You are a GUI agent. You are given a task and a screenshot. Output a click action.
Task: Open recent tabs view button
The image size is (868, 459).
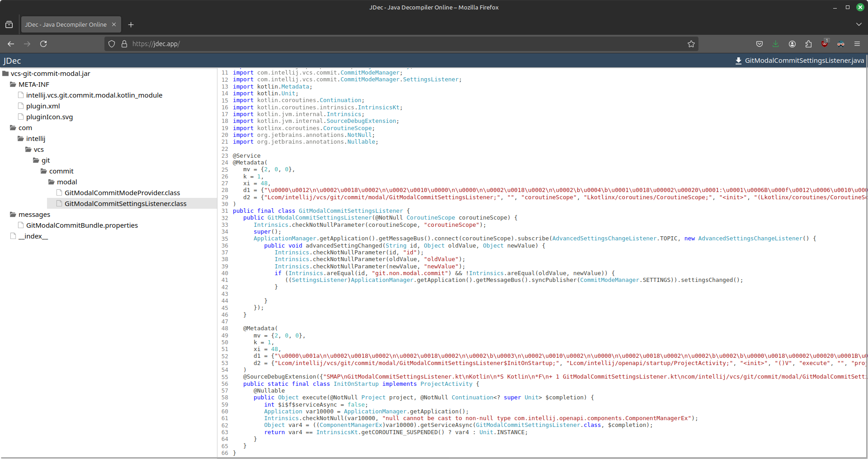point(9,24)
